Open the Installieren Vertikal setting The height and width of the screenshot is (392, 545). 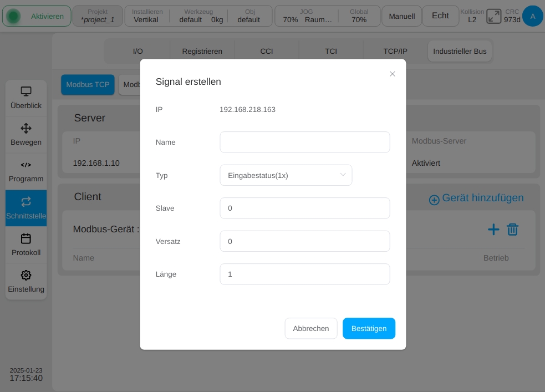point(146,16)
